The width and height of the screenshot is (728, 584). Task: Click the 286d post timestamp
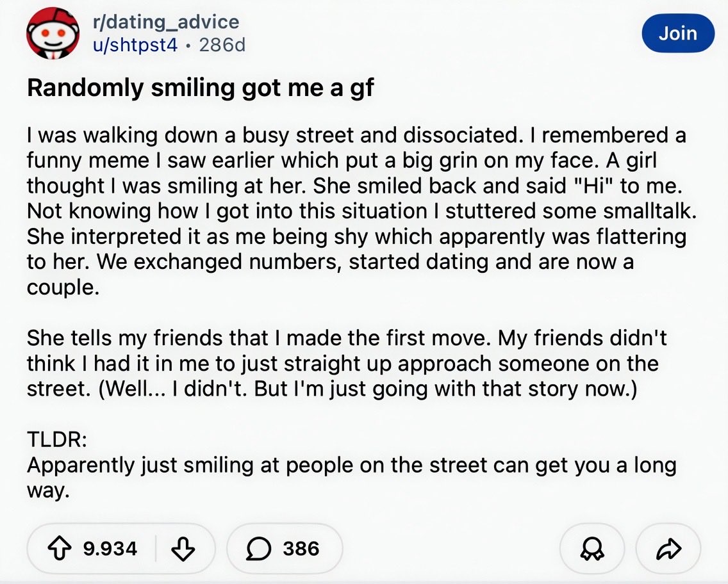coord(222,45)
